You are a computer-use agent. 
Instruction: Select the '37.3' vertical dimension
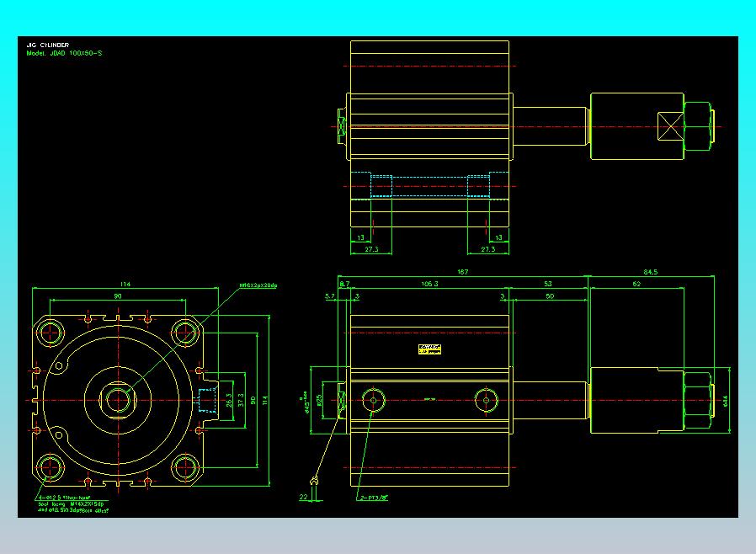click(x=241, y=400)
